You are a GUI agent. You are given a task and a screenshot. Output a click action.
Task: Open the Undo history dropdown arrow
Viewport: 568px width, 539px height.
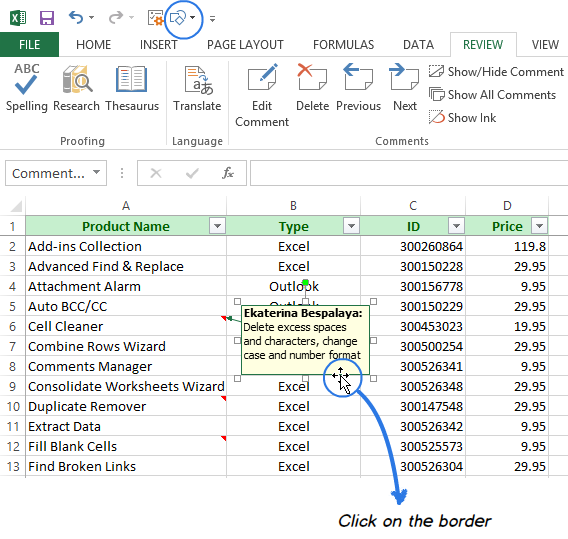coord(92,17)
